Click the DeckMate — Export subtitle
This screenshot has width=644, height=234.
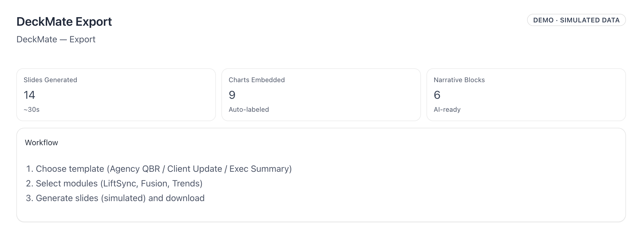pyautogui.click(x=56, y=39)
